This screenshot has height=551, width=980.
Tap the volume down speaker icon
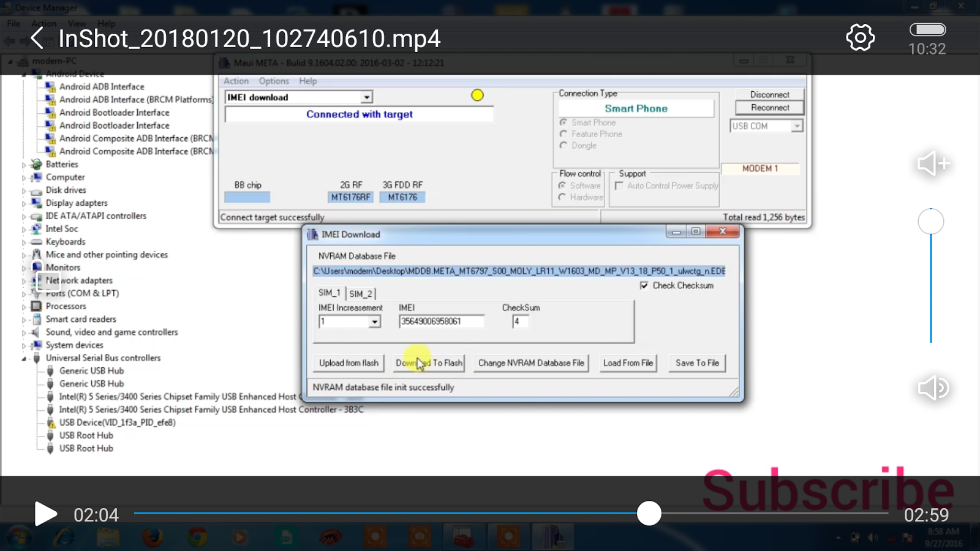[x=933, y=388]
